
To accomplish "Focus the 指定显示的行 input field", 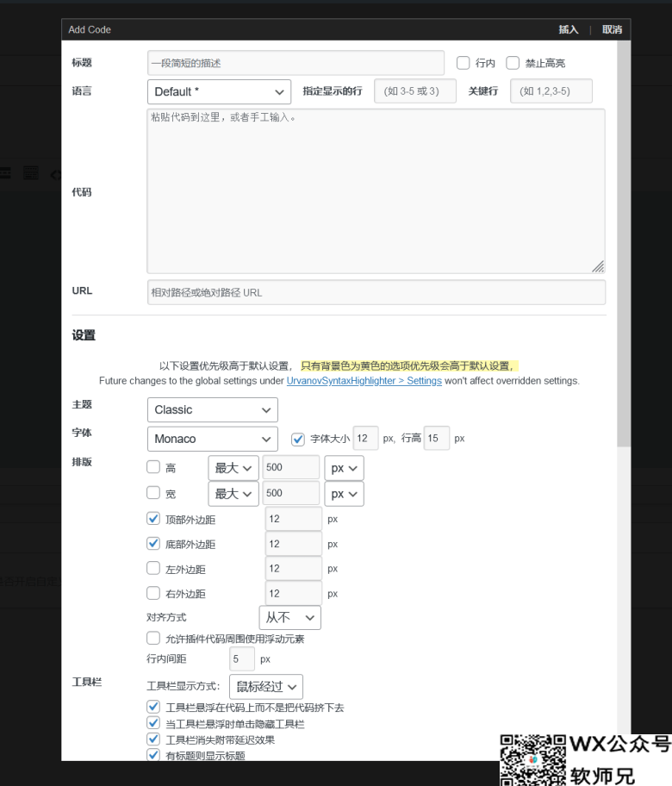I will 415,91.
